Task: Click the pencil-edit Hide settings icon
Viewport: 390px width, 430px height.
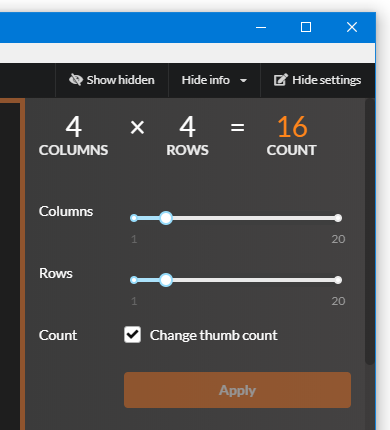Action: pos(281,80)
